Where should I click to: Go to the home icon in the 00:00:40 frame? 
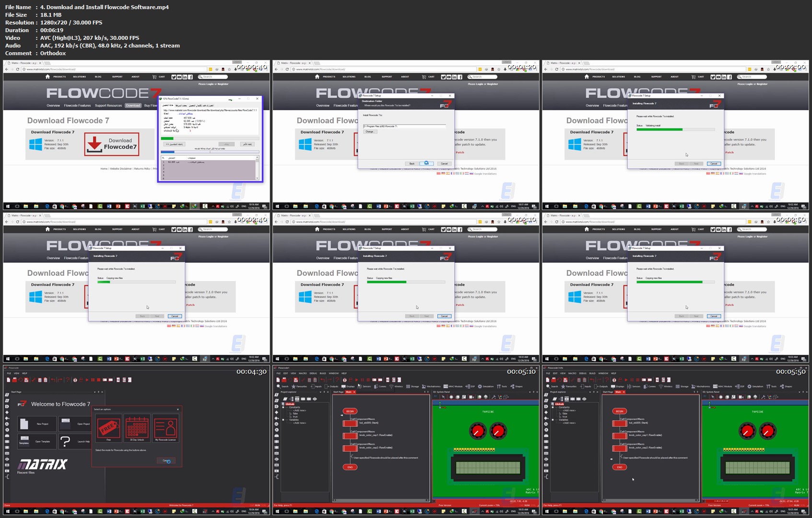tap(47, 77)
